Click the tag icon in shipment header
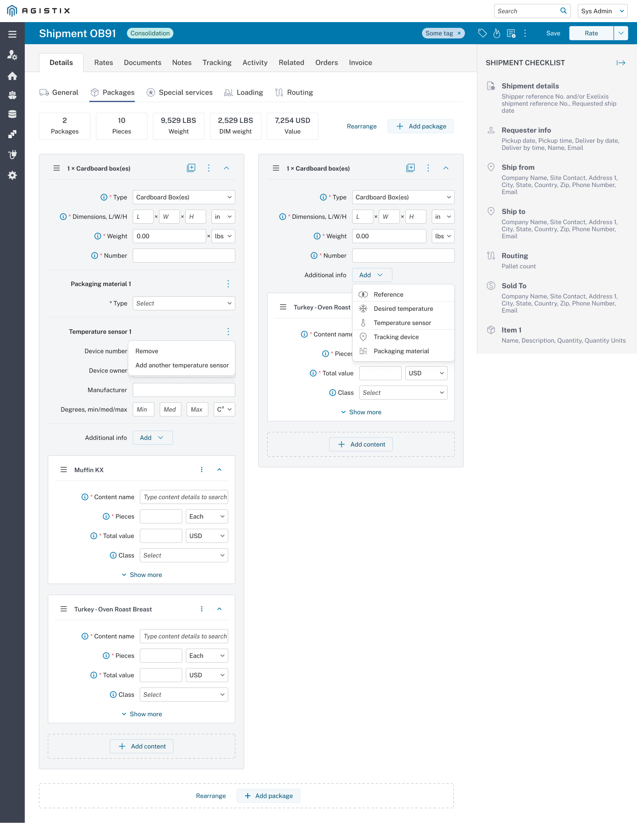Screen dimensions: 637x840 482,33
